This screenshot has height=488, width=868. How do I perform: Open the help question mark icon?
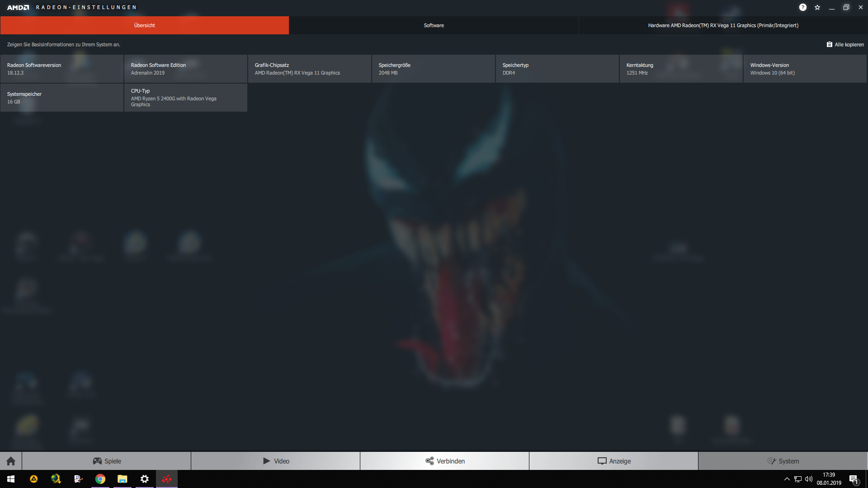click(x=802, y=7)
